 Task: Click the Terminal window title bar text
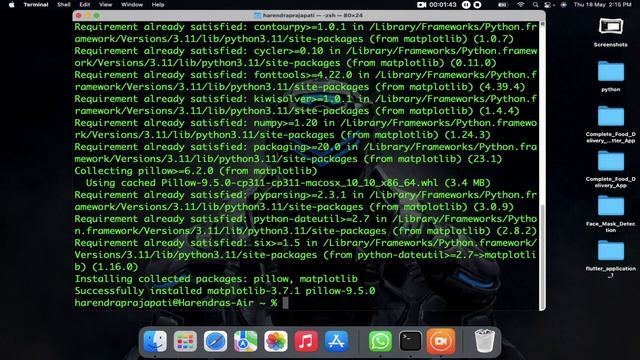(313, 16)
